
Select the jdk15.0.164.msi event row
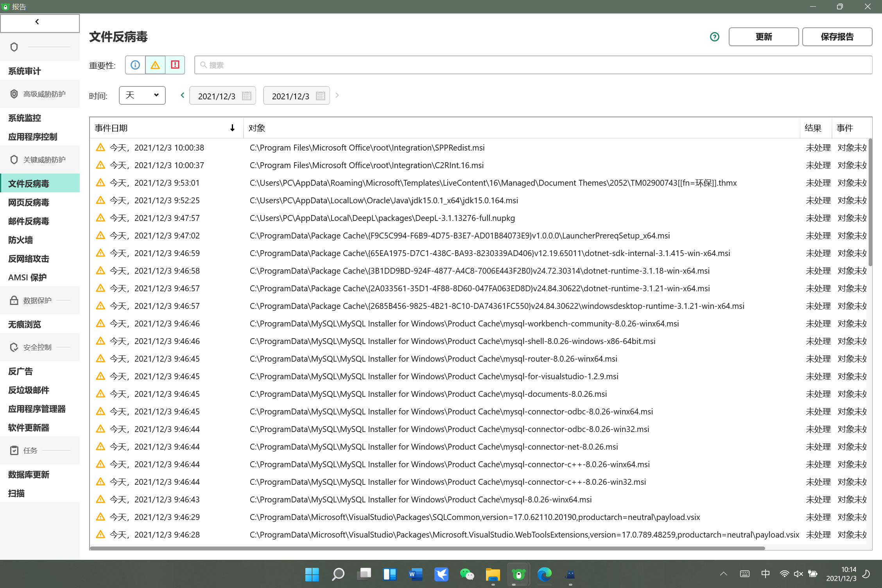(x=479, y=200)
